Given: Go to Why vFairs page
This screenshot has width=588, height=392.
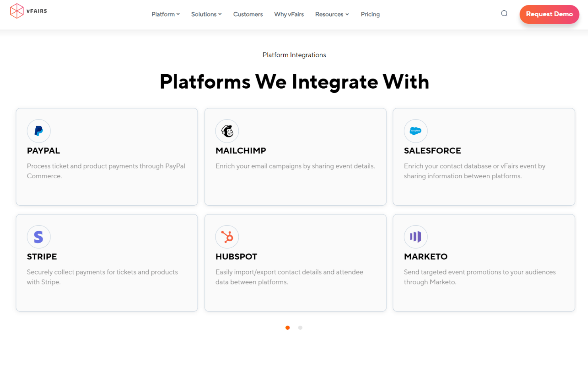Looking at the screenshot, I should pos(289,14).
